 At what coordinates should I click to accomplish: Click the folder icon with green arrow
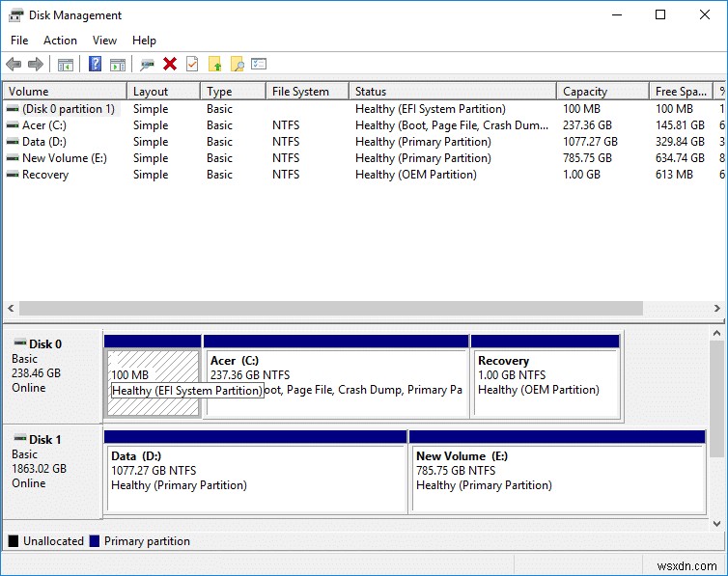[215, 64]
